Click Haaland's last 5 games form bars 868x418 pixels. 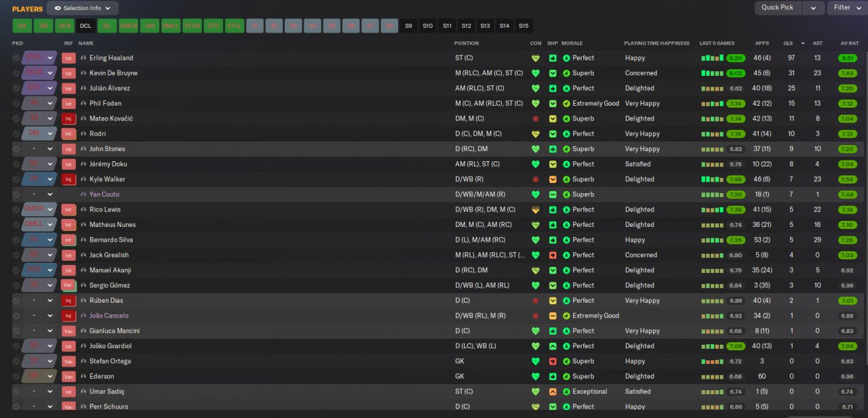pyautogui.click(x=712, y=58)
